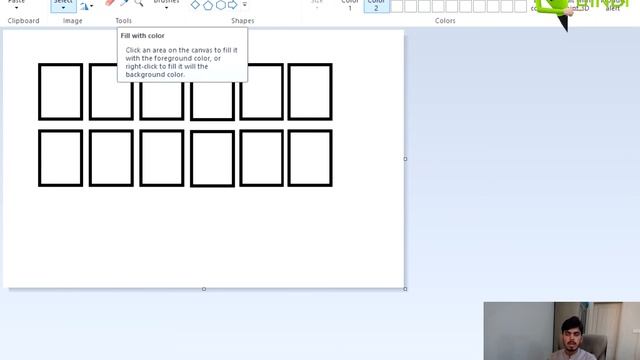Click the canvas bottom-right corner resize handle
This screenshot has height=360, width=640.
405,289
